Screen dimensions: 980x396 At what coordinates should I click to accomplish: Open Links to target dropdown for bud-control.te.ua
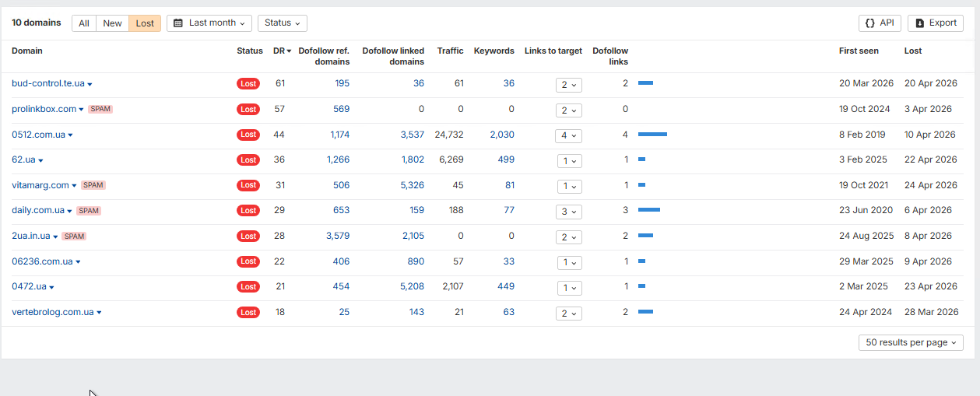point(569,85)
